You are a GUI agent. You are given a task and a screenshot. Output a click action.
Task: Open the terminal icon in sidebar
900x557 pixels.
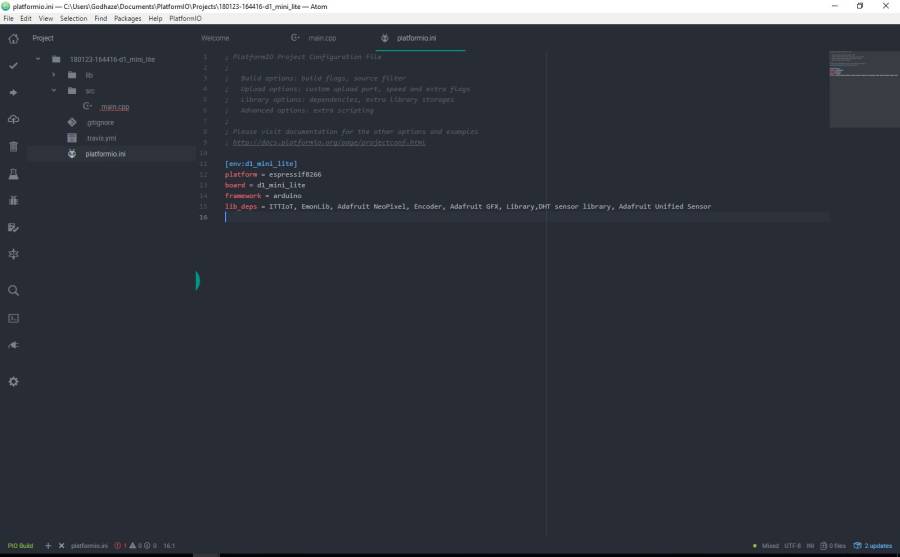13,318
